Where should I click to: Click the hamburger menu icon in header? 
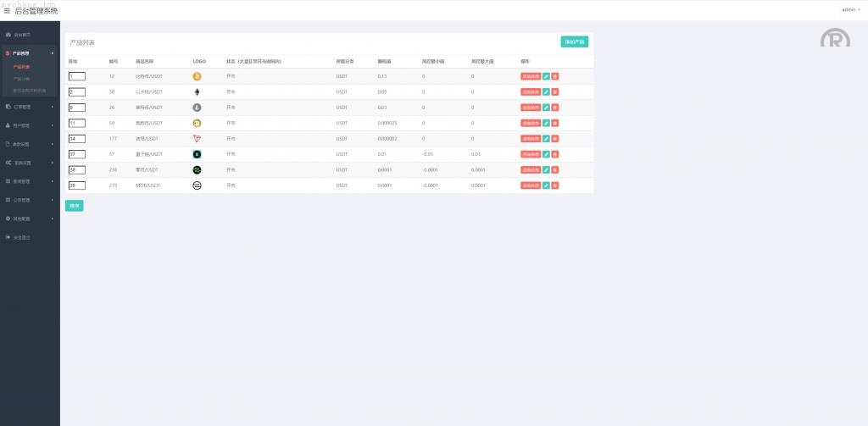tap(7, 11)
